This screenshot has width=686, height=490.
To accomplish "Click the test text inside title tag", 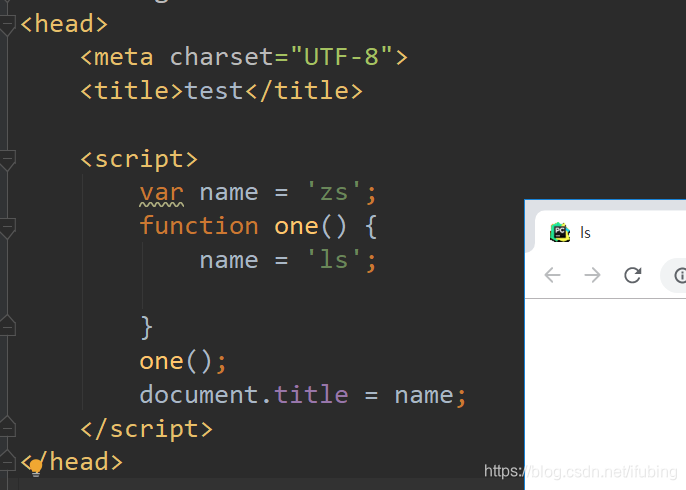I will [214, 91].
